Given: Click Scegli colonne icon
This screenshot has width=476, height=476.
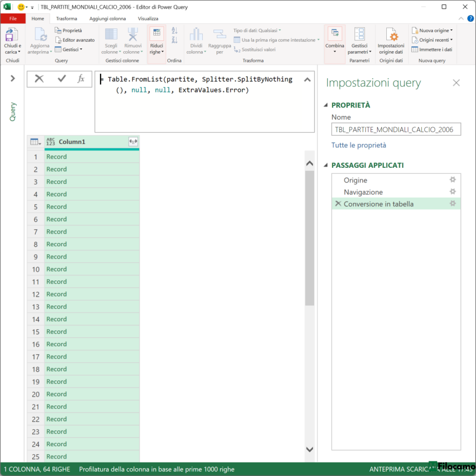Looking at the screenshot, I should coord(111,34).
